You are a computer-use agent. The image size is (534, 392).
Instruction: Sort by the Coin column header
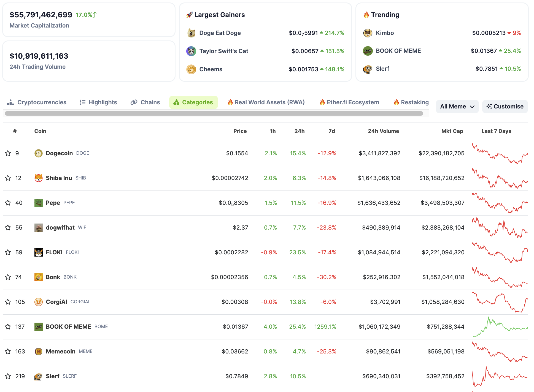point(40,131)
